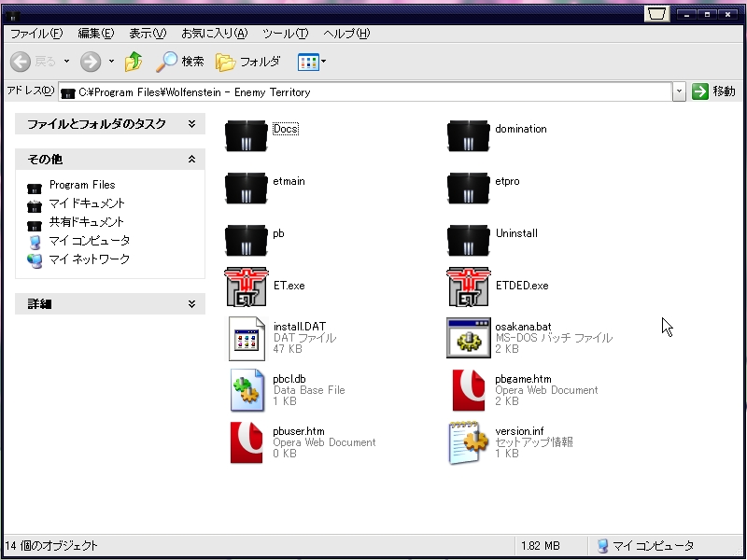Click the pbuser.htm Opera document icon

coord(247,442)
